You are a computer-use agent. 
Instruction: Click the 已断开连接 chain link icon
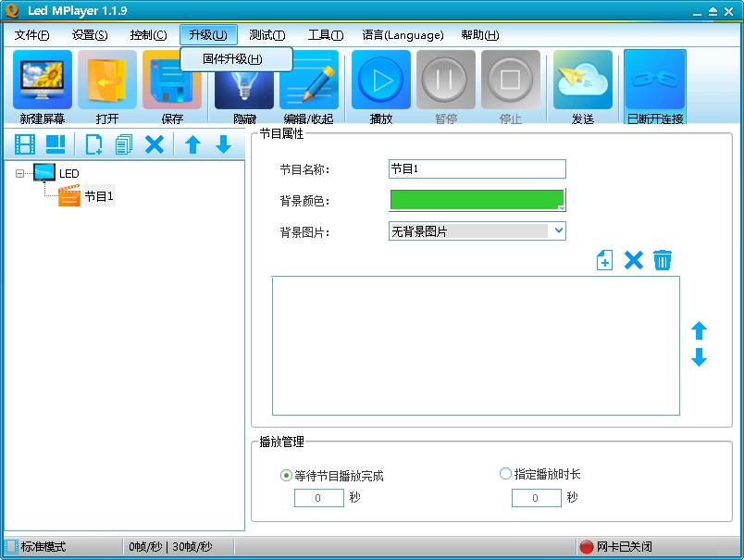pyautogui.click(x=655, y=80)
